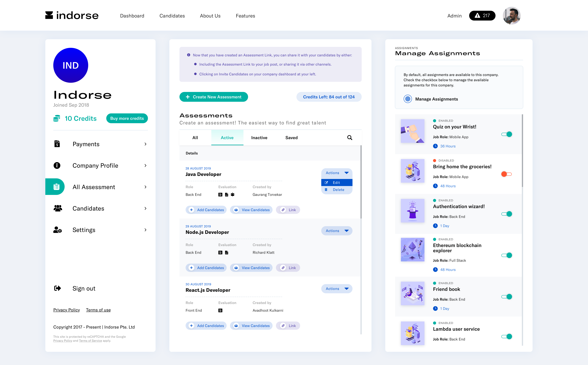Toggle the Ethereum blockchain explorer switch
This screenshot has height=365, width=588.
coord(507,255)
